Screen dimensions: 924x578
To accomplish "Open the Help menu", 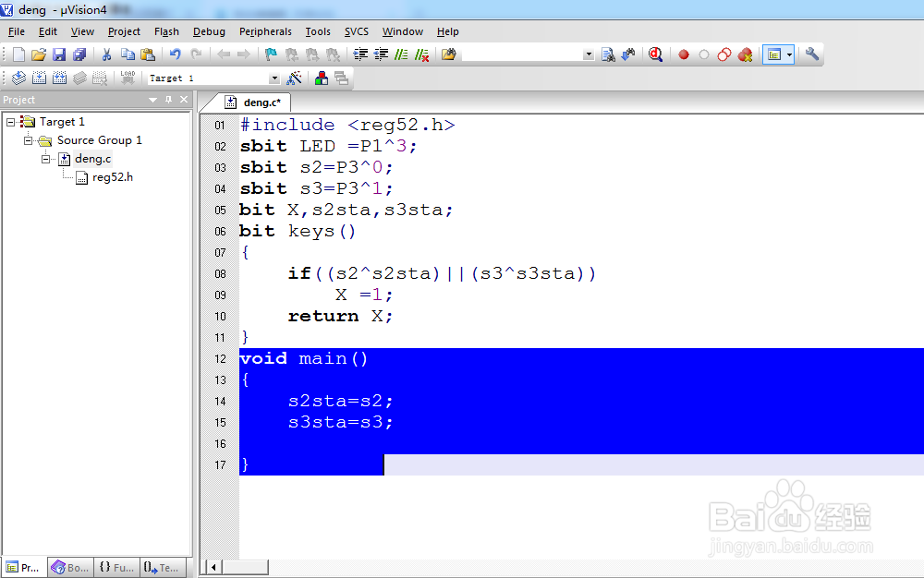I will click(x=448, y=31).
